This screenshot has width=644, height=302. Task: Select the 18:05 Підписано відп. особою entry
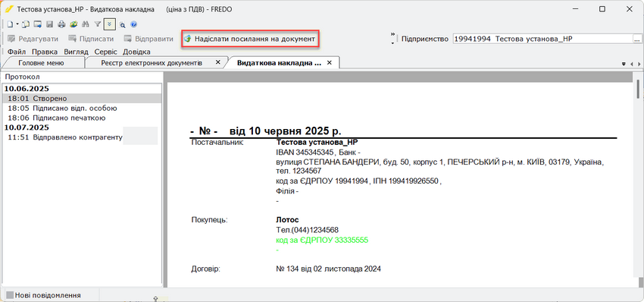[x=62, y=109]
